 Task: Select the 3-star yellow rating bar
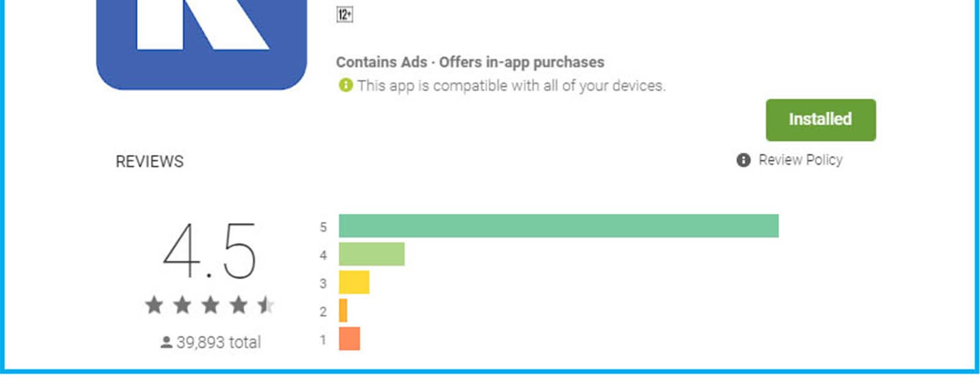pyautogui.click(x=354, y=282)
